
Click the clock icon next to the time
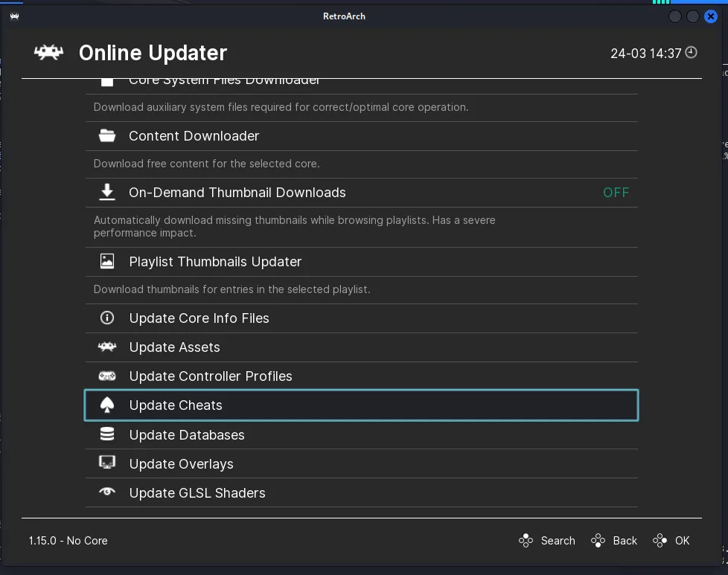(692, 52)
